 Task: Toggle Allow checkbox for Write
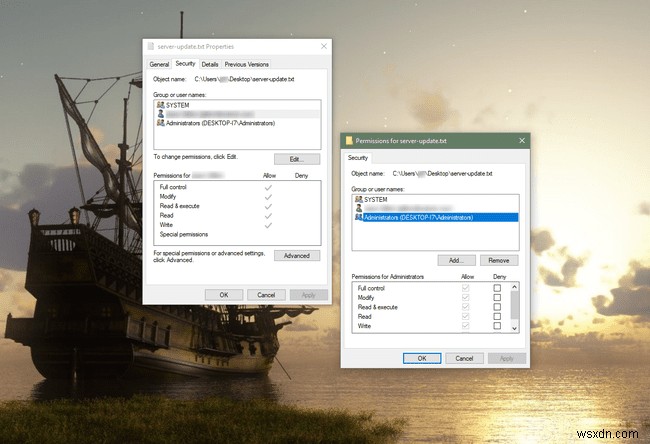pos(466,326)
